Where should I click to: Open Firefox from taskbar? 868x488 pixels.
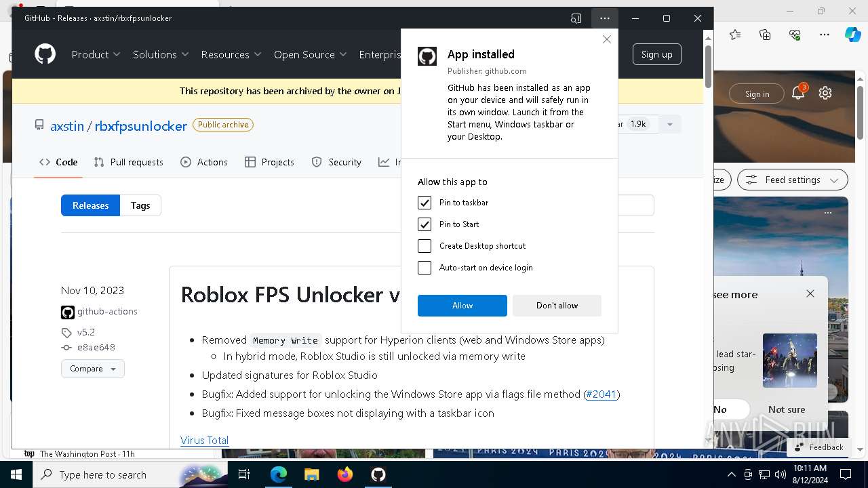click(x=344, y=474)
